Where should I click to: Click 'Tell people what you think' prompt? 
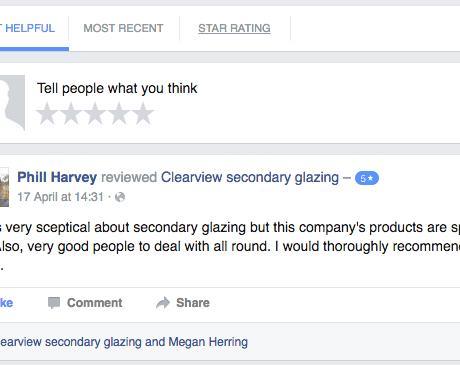(117, 89)
